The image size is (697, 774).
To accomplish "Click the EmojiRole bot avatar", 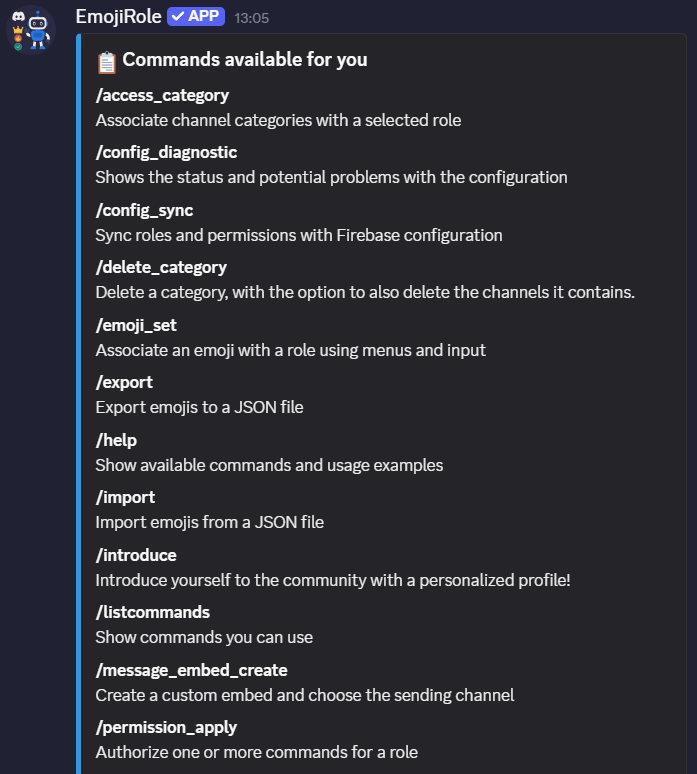I will point(30,29).
